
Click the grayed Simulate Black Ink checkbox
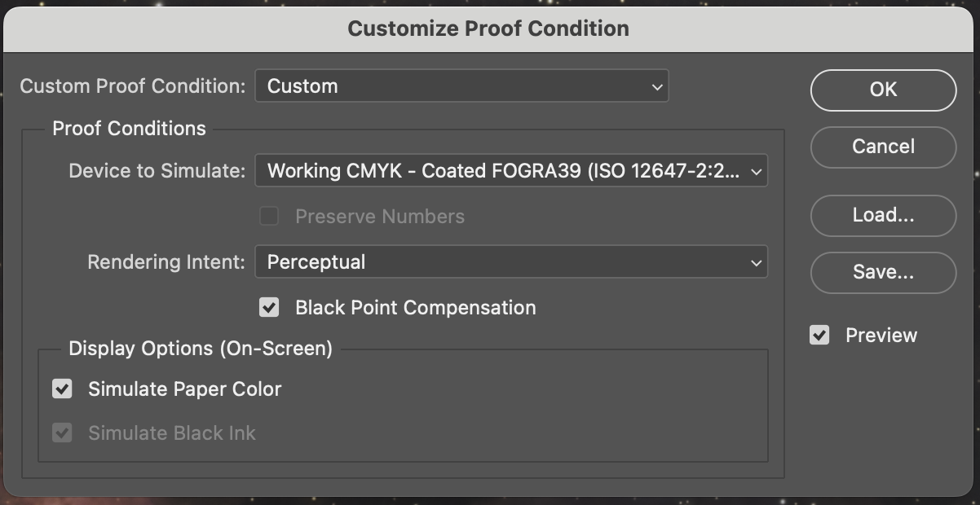pyautogui.click(x=62, y=433)
